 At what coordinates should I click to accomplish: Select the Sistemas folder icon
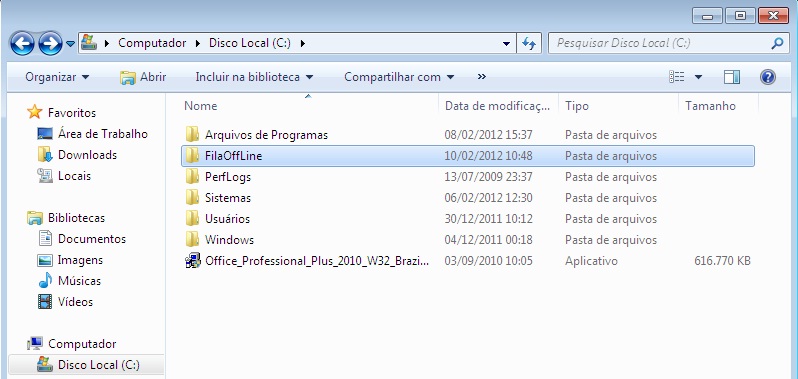tap(192, 197)
